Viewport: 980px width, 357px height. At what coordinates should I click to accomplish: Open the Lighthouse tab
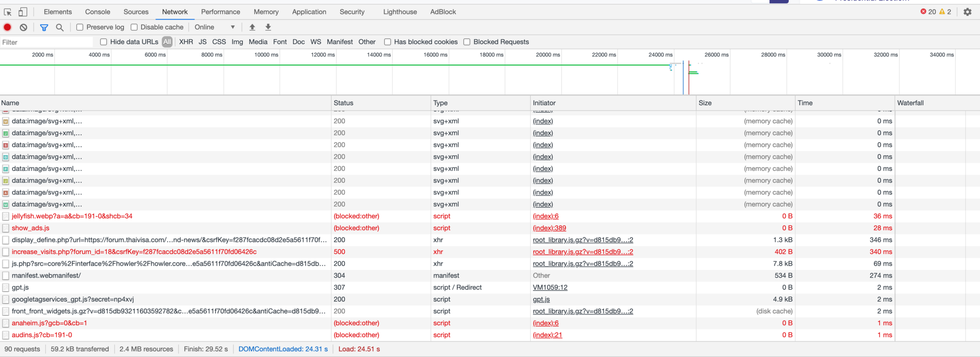(400, 12)
